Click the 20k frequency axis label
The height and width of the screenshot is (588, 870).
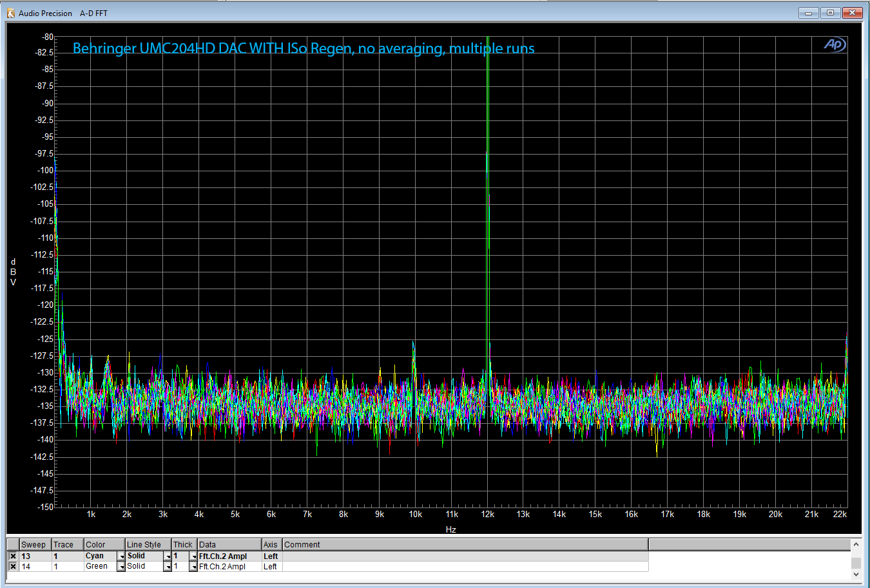pyautogui.click(x=775, y=515)
